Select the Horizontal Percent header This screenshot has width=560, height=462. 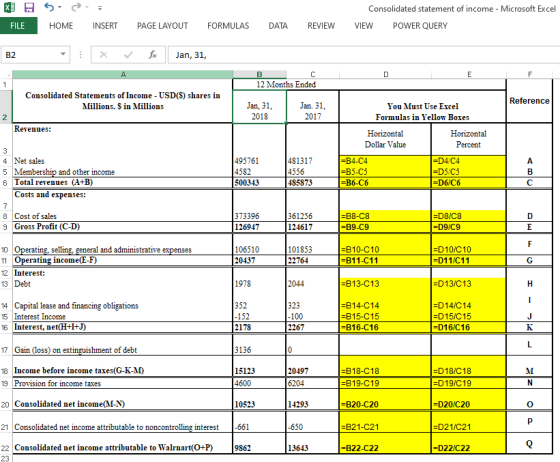(469, 139)
